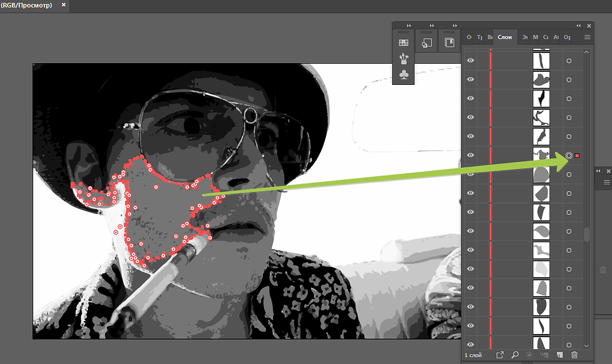Expand the Swatches/Brushes icon column double arrow
This screenshot has height=364, width=612.
[x=408, y=26]
